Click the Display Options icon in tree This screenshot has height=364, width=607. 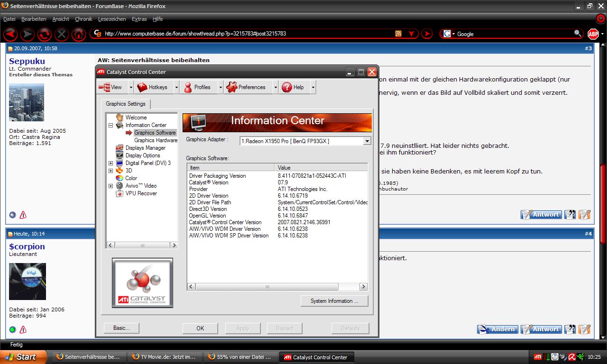(120, 155)
